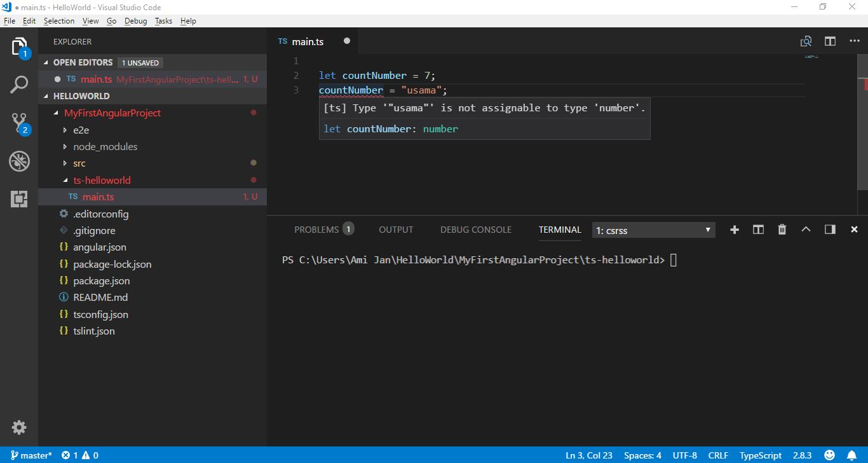
Task: Switch to the OUTPUT tab
Action: [396, 230]
